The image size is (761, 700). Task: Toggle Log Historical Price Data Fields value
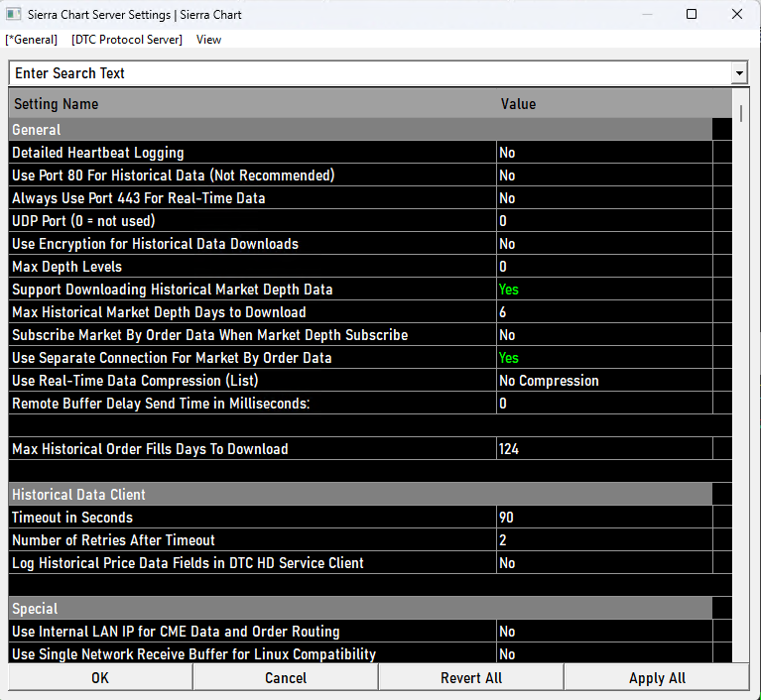coord(604,563)
